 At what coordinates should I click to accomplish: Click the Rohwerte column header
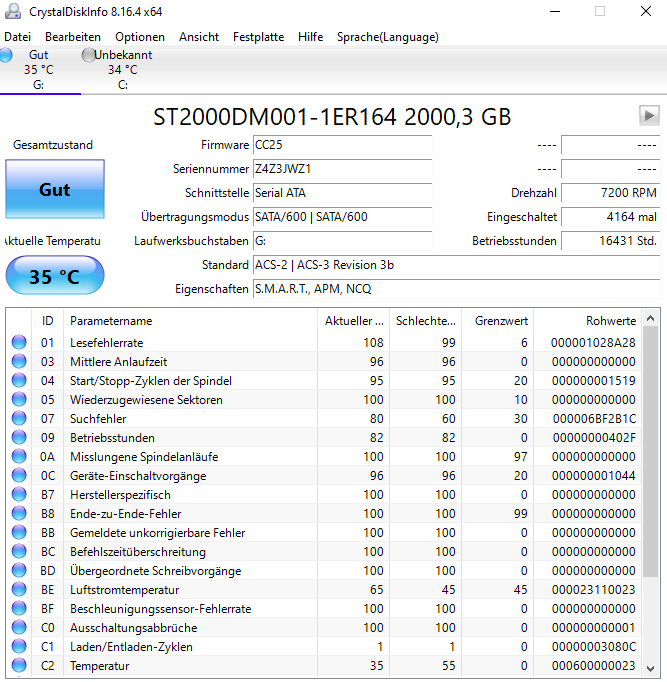(x=587, y=321)
